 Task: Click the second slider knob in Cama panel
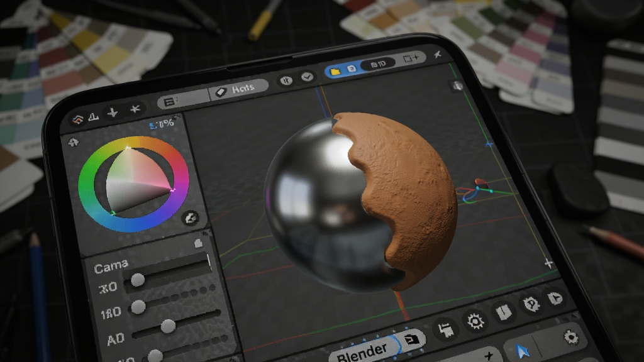click(138, 307)
